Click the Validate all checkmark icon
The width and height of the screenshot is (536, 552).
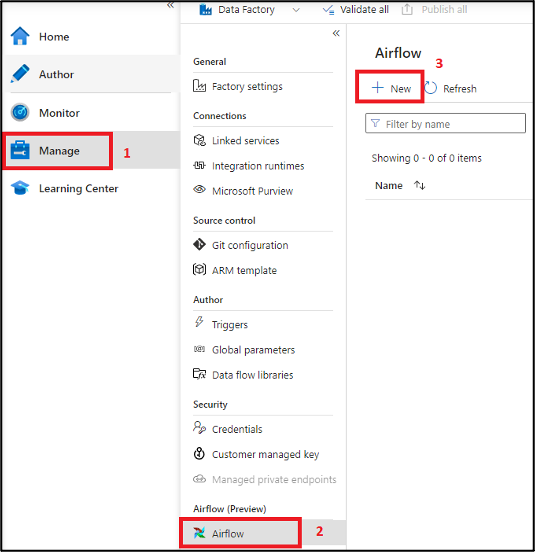point(328,10)
